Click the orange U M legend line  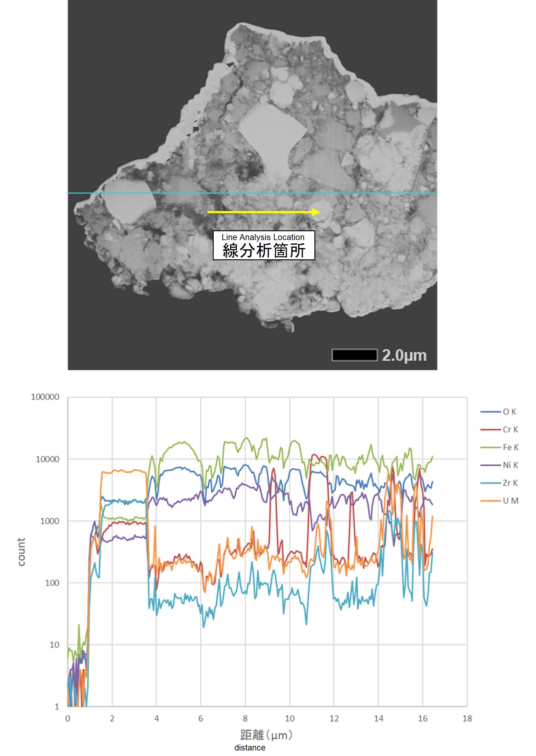491,501
